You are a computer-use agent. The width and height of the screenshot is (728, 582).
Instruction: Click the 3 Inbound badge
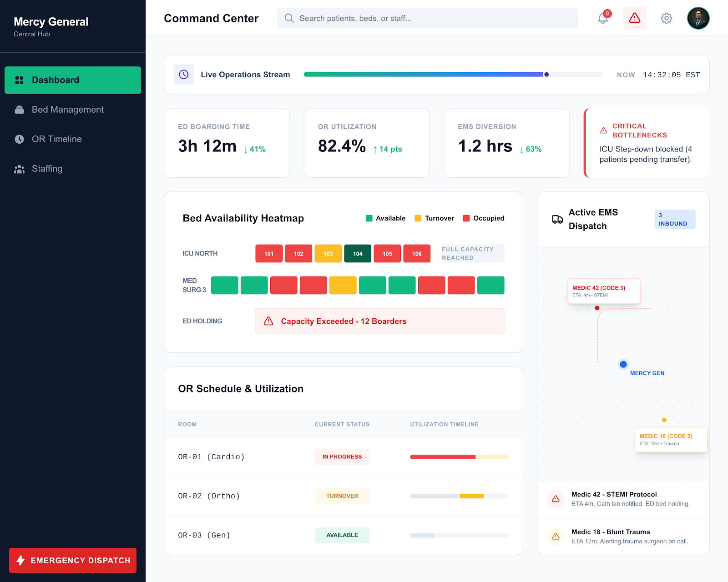[675, 219]
